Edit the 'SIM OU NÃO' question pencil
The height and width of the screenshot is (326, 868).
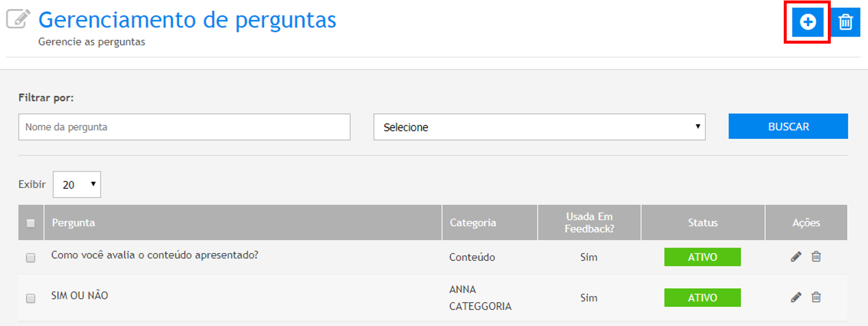coord(796,298)
